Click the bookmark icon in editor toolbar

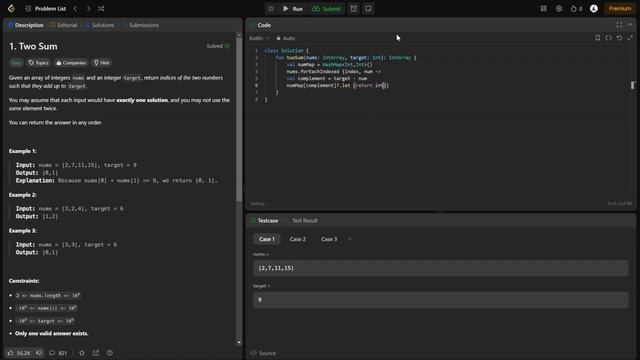pos(598,38)
